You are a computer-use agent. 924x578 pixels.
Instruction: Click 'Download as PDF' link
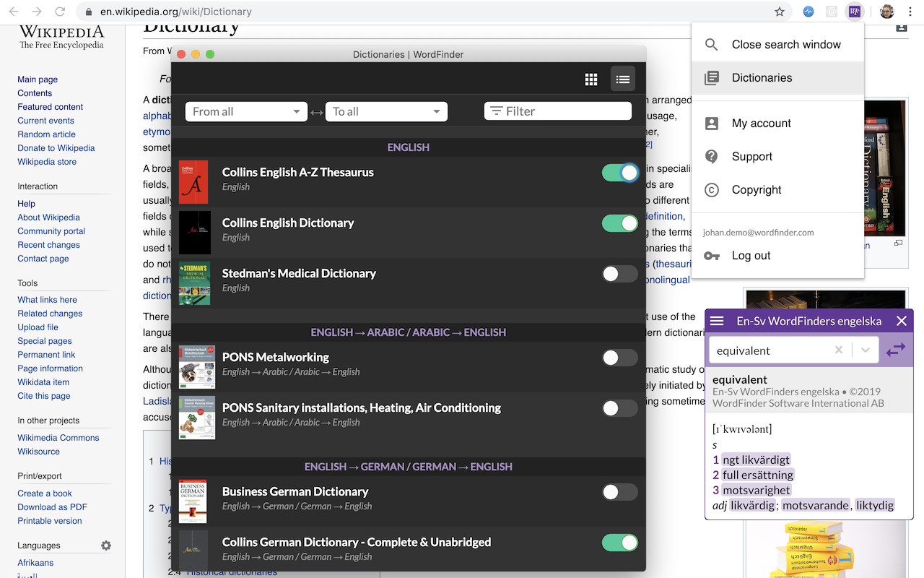coord(52,507)
